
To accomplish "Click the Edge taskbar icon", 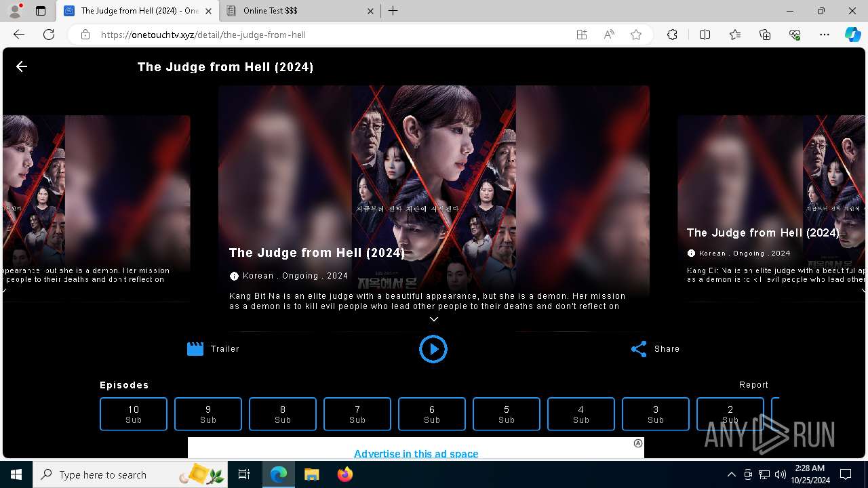I will 279,474.
